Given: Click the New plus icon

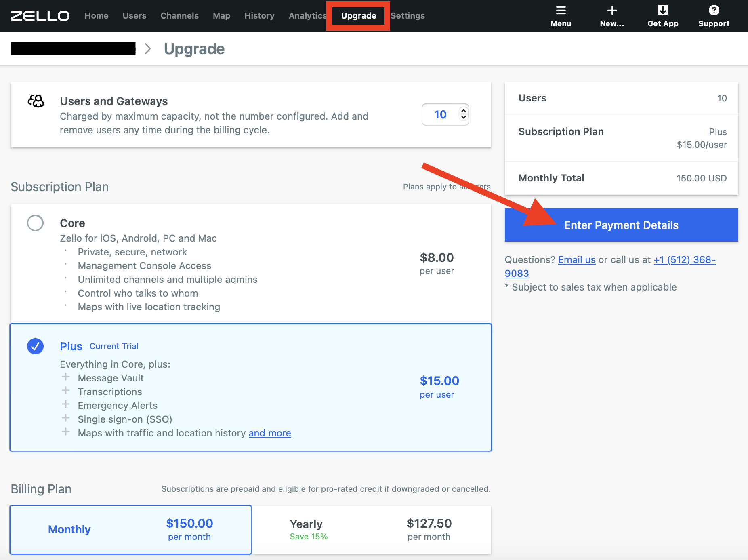Looking at the screenshot, I should tap(612, 11).
